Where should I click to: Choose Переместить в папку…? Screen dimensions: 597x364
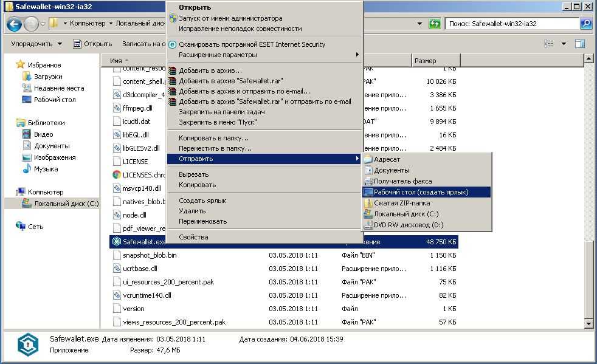(264, 148)
